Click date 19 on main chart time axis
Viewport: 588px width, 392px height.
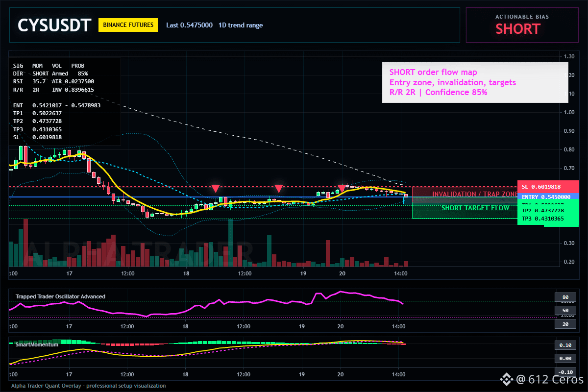(303, 273)
